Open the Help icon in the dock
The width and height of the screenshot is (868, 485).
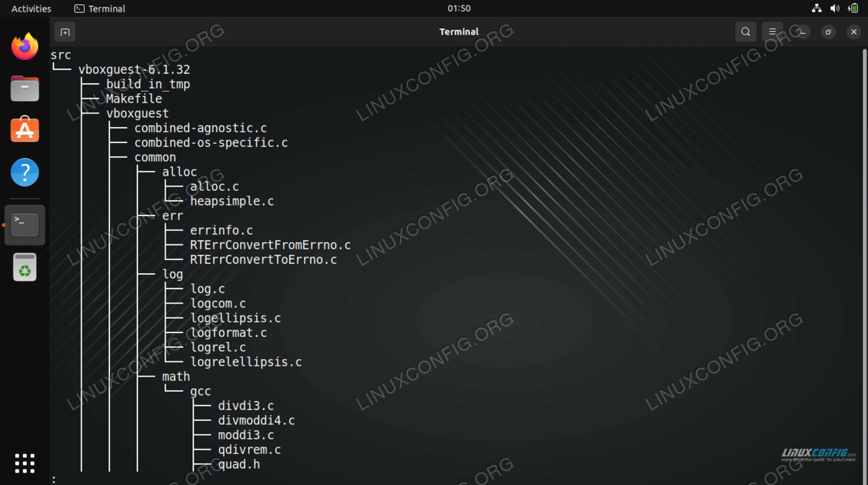click(25, 173)
